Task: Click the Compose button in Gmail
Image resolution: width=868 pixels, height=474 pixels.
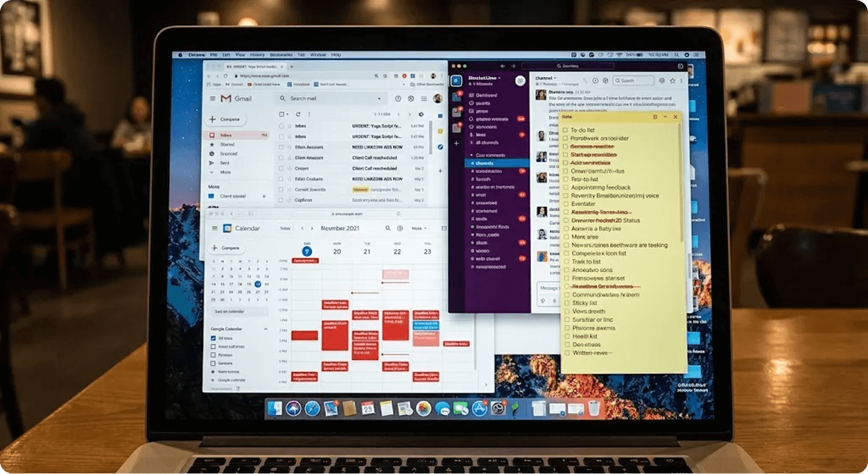Action: click(225, 119)
